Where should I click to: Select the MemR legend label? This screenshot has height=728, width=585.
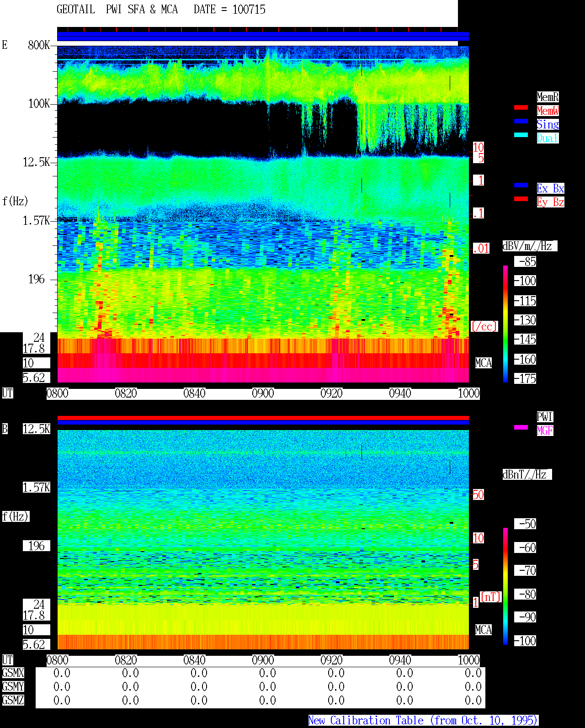click(x=548, y=97)
